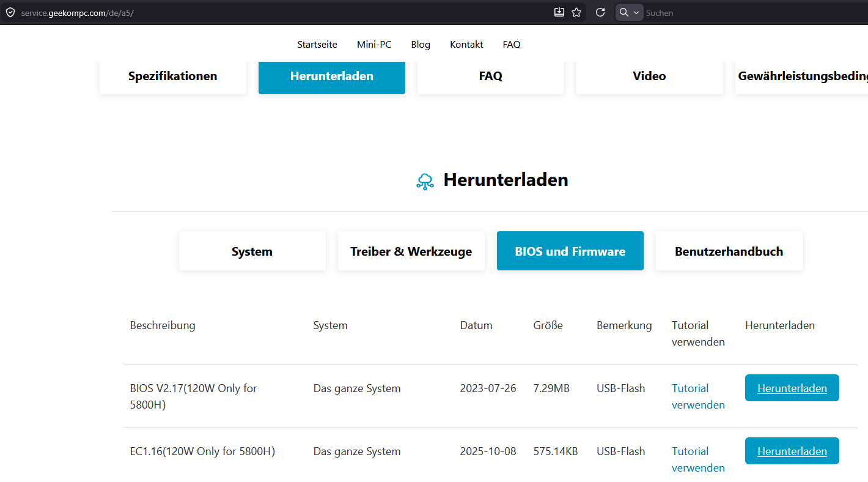Open Kontakt in the top navigation
868x482 pixels.
click(466, 45)
